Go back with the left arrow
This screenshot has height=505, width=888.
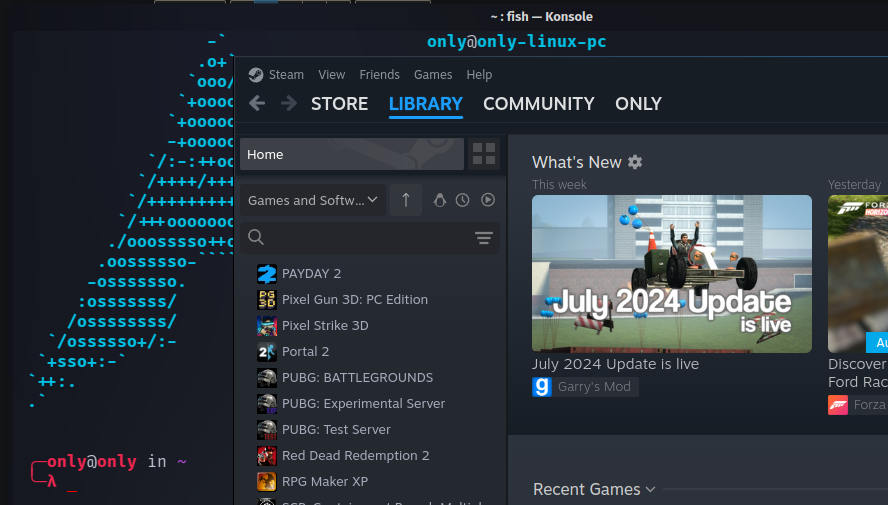coord(257,103)
